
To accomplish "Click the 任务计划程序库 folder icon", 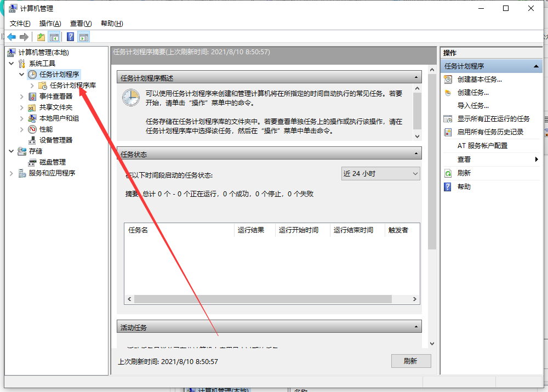I will [x=43, y=86].
